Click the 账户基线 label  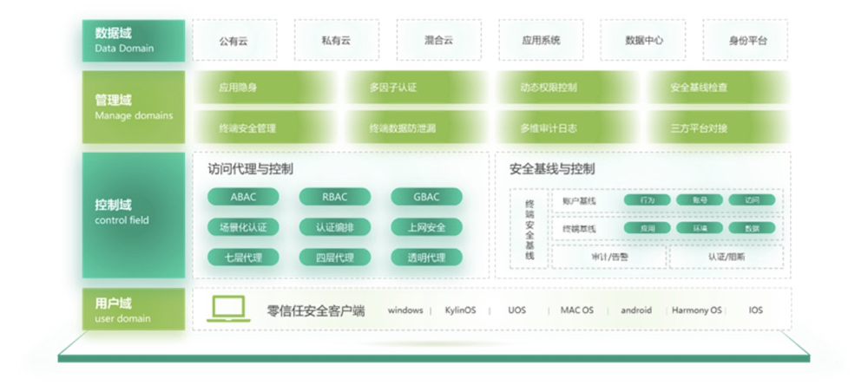tap(579, 200)
